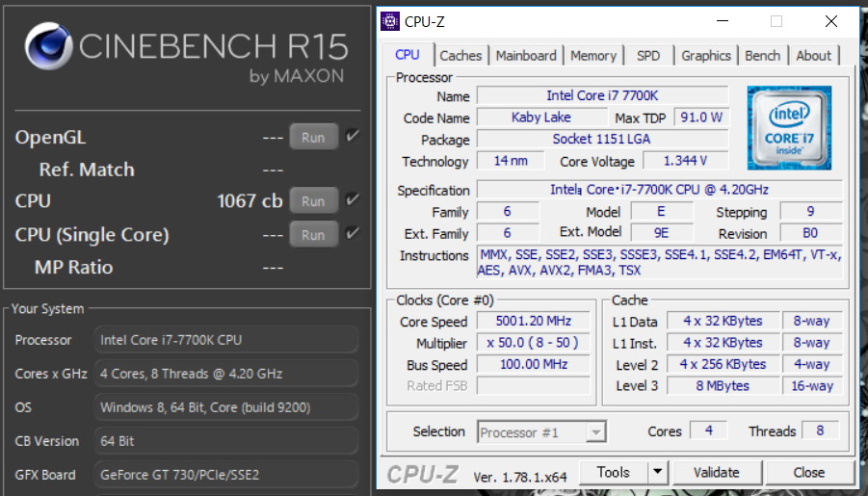This screenshot has height=496, width=868.
Task: Click the Bus Speed value 100.00 MHz
Action: pos(534,364)
